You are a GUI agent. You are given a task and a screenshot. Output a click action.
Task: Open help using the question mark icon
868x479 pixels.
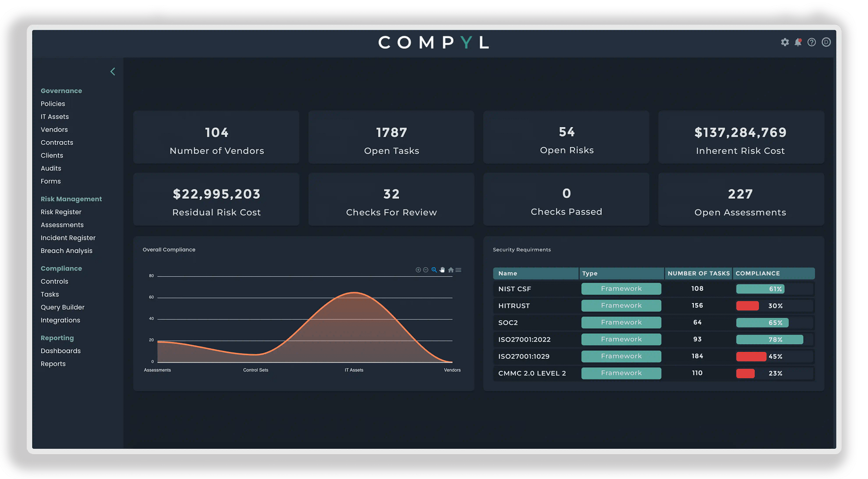click(811, 42)
